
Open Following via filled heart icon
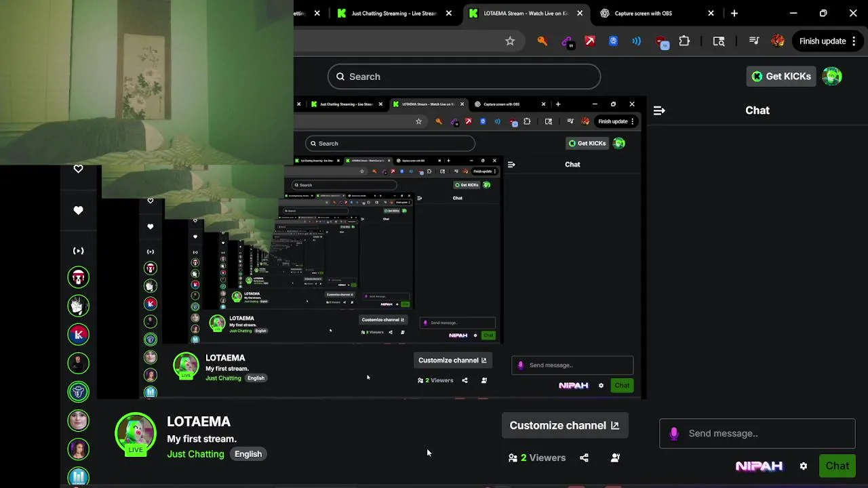[x=78, y=210]
